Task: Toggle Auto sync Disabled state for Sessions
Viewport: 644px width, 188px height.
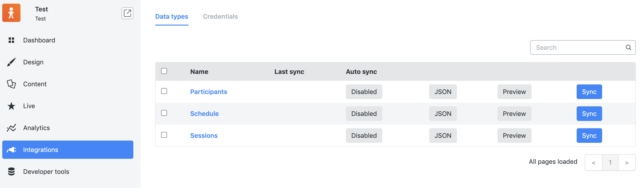Action: coord(364,135)
